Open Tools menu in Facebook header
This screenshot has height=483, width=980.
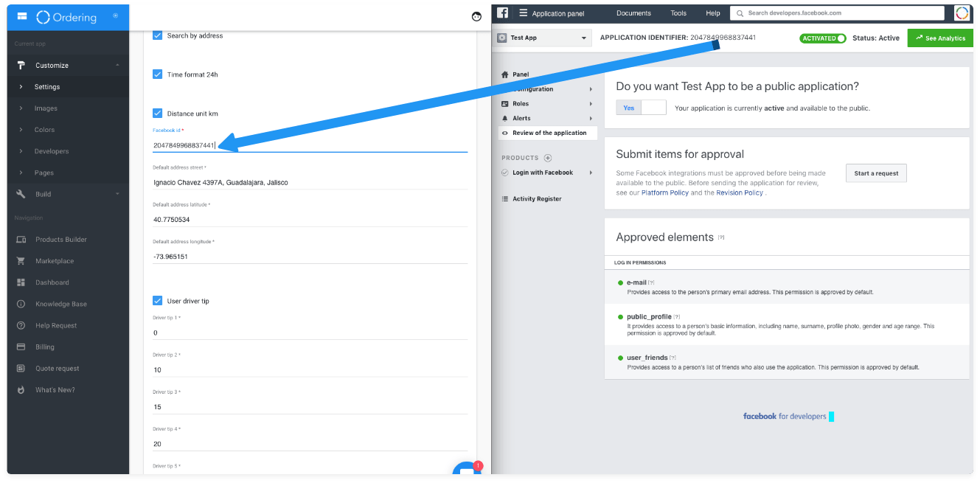point(678,13)
